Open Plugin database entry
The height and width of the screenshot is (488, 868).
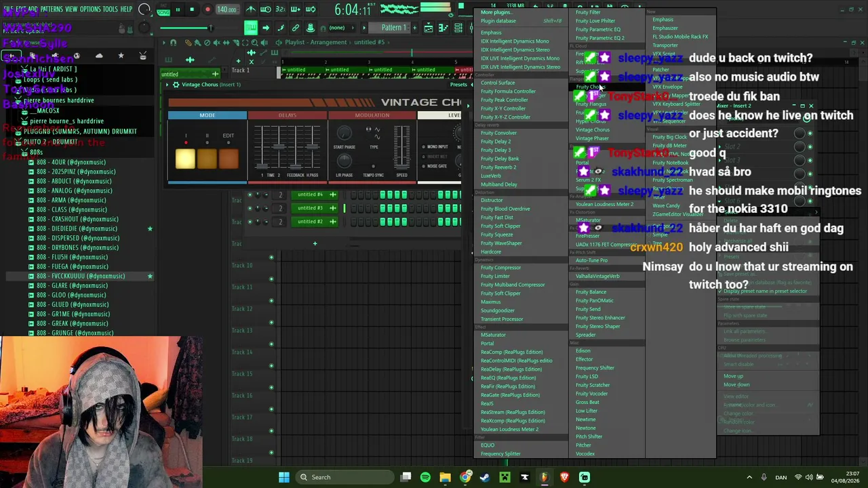point(498,21)
